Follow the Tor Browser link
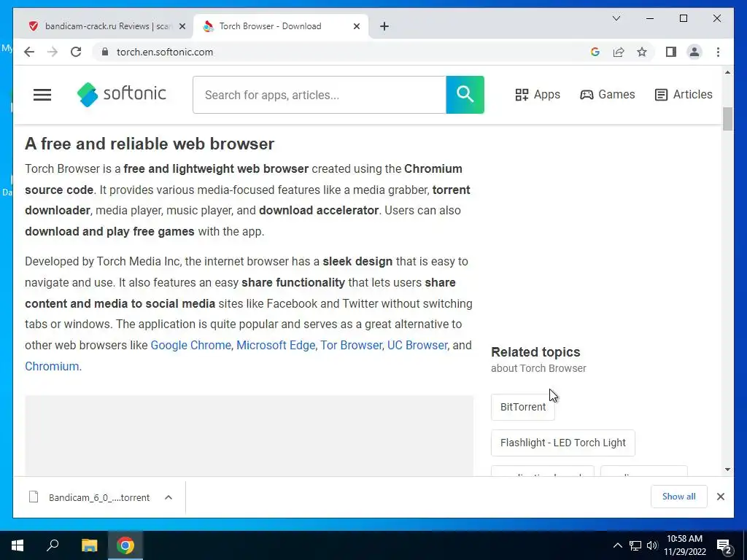 click(351, 345)
